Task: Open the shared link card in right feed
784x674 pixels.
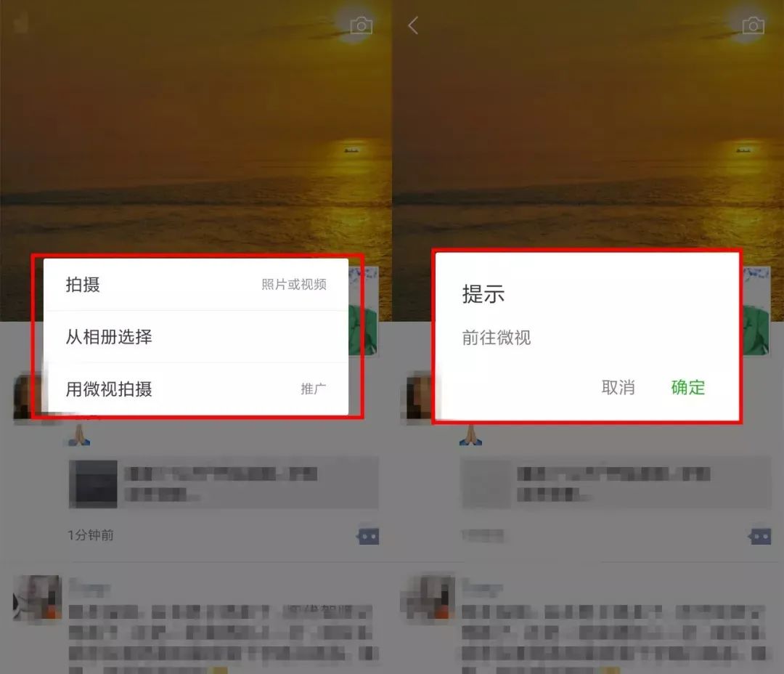Action: click(x=616, y=484)
